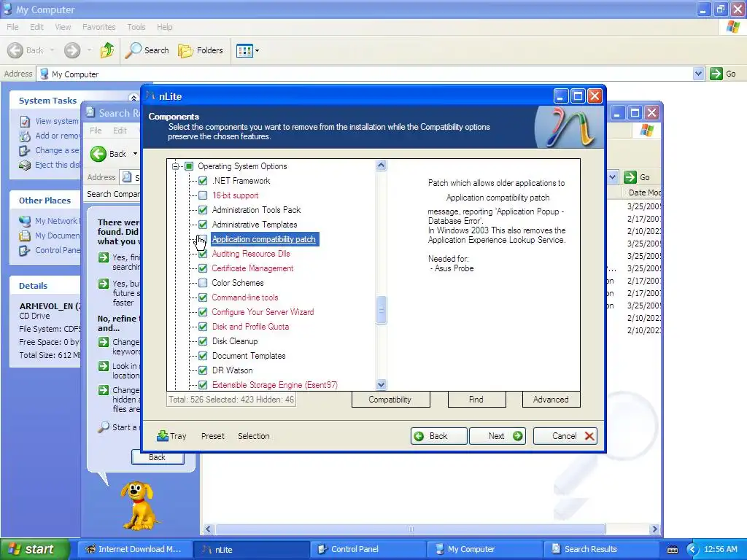
Task: Open the Tools menu in My Computer
Action: (x=136, y=27)
